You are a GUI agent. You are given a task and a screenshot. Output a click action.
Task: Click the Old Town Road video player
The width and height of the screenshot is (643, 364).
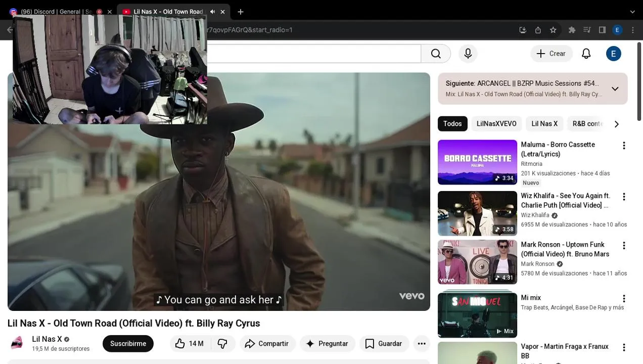219,192
